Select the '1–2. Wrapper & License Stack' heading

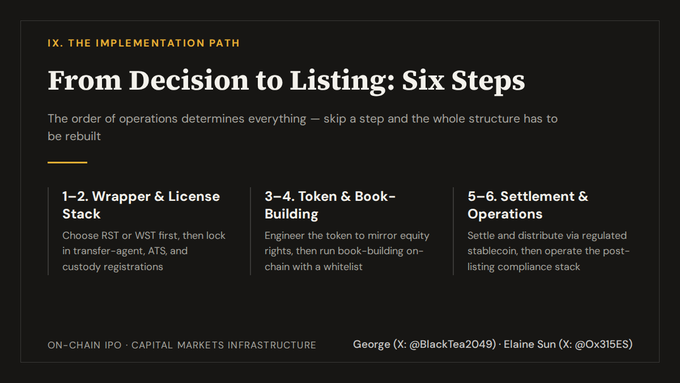pyautogui.click(x=141, y=205)
